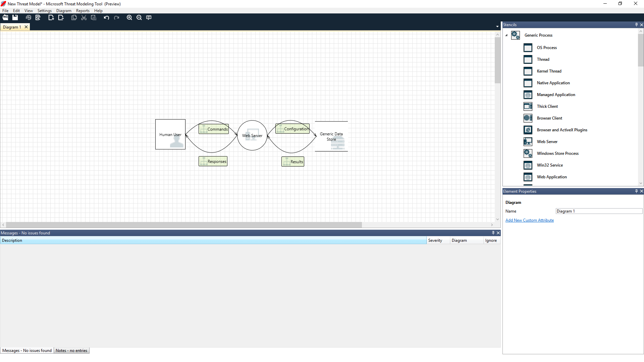Open the Reports menu
The width and height of the screenshot is (644, 362).
83,10
